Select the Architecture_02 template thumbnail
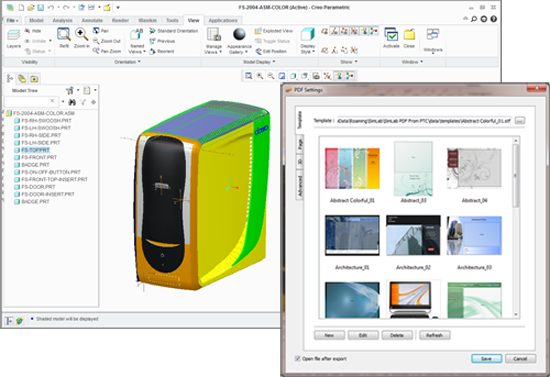Image resolution: width=550 pixels, height=377 pixels. (x=413, y=235)
